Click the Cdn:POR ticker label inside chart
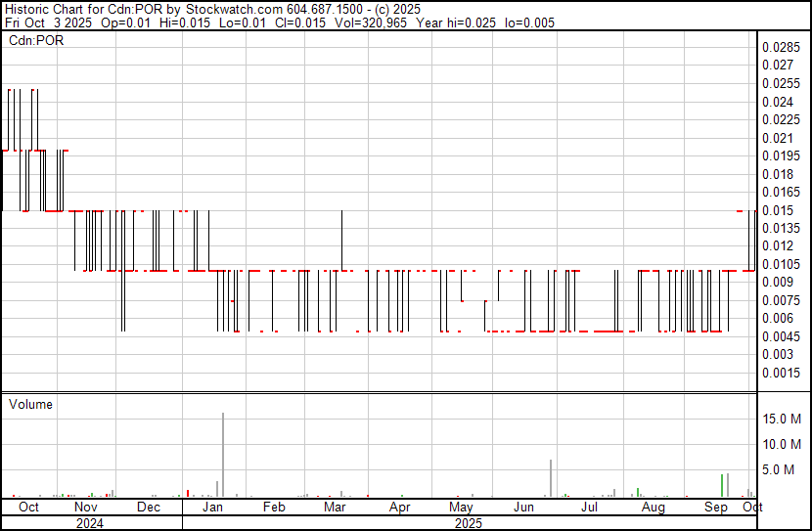812x531 pixels. [35, 41]
